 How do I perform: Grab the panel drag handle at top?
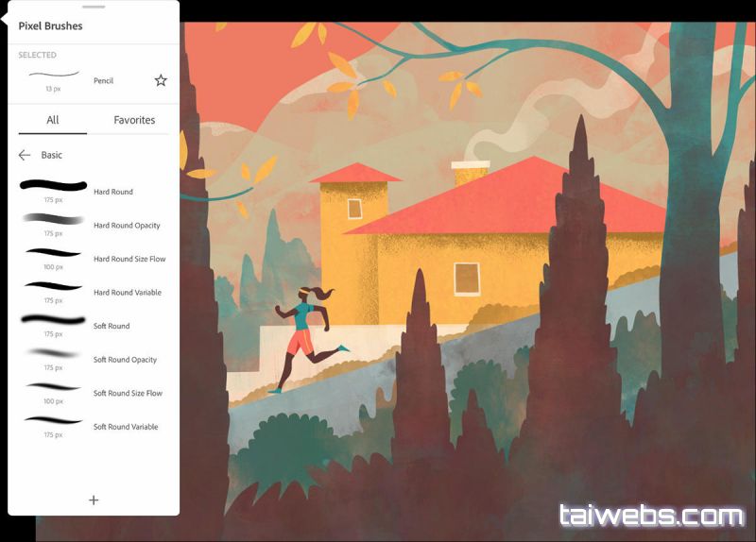coord(94,7)
